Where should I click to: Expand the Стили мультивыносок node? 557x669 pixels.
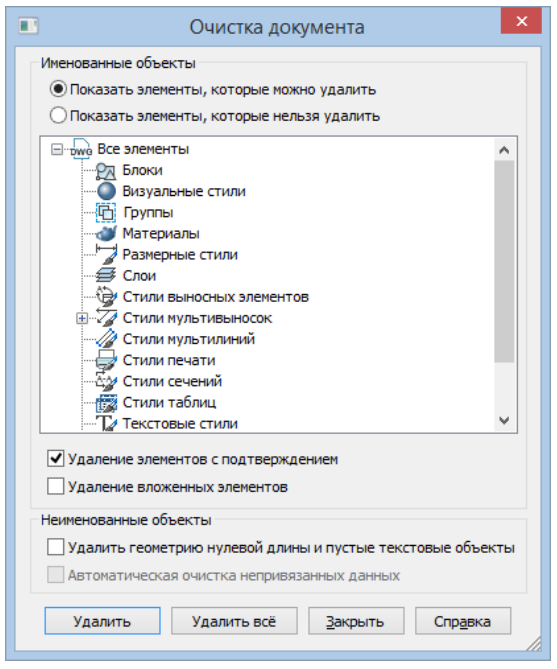pos(82,318)
